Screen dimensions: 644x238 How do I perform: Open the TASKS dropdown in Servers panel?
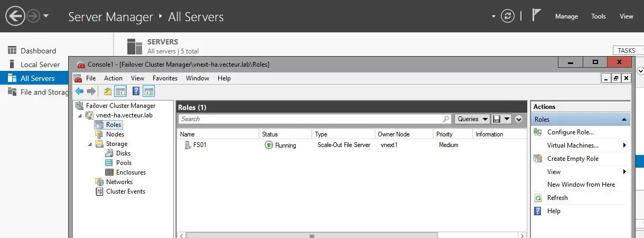[x=628, y=51]
